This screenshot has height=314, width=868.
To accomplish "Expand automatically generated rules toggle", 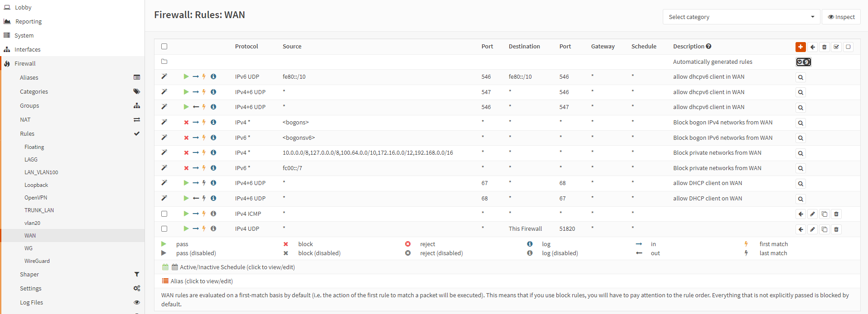I will [804, 62].
